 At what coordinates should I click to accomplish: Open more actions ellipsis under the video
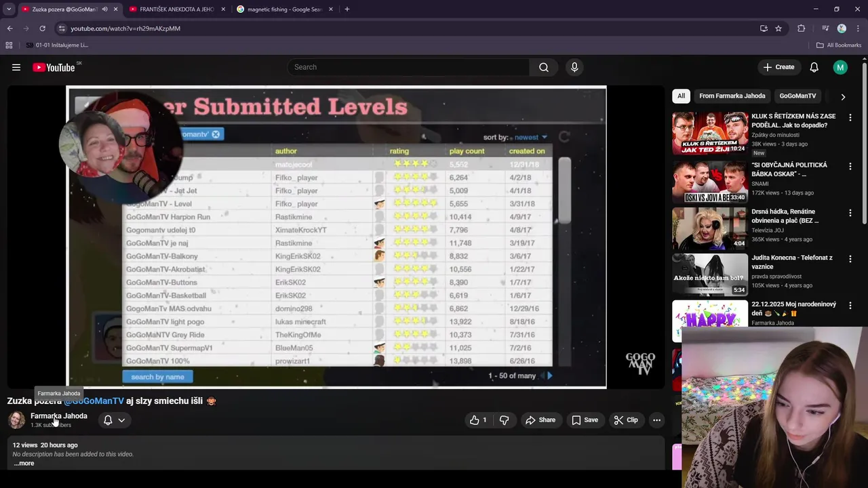656,420
